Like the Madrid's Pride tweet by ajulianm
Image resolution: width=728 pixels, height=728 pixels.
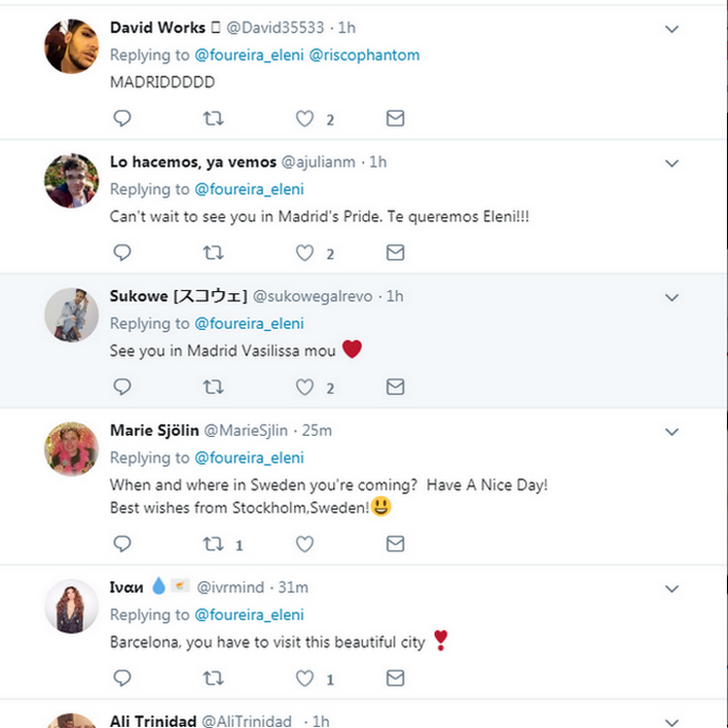(x=305, y=253)
